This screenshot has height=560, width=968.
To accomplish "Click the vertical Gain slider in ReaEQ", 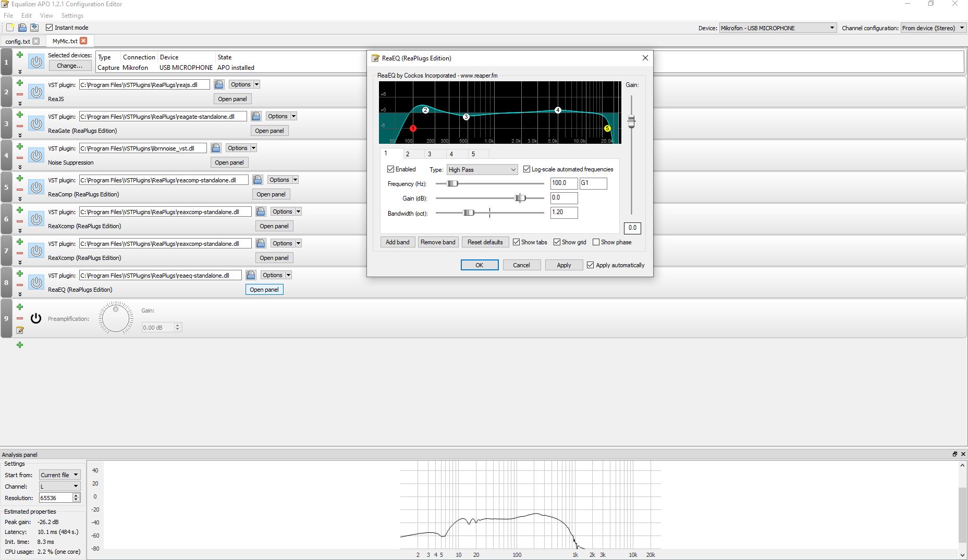I will [631, 121].
